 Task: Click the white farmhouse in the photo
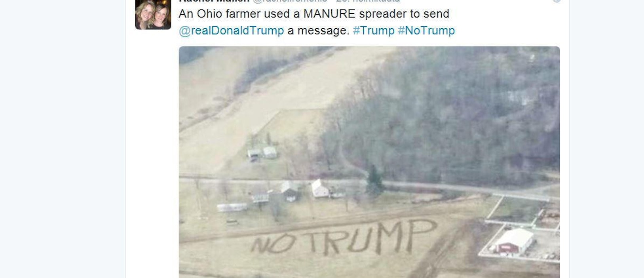pos(320,189)
